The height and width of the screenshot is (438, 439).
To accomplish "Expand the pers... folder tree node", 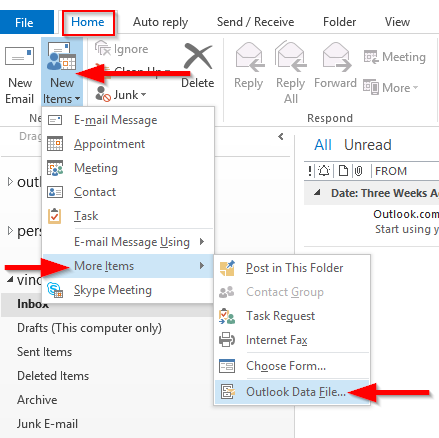I will (10, 231).
